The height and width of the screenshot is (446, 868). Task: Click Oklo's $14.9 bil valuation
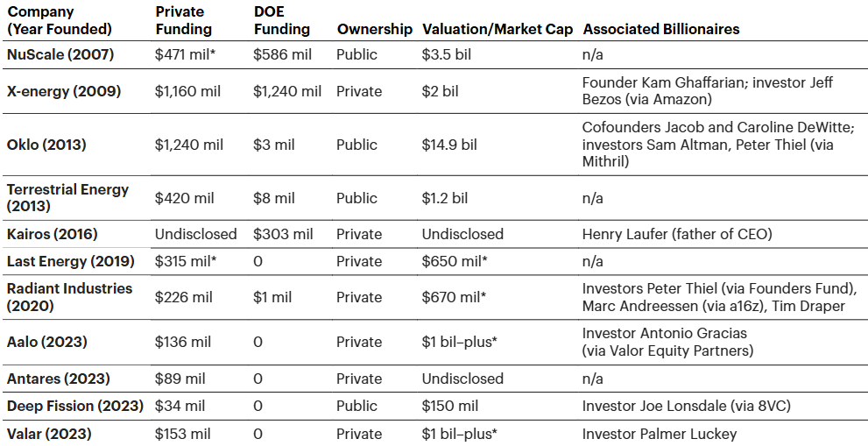(x=449, y=145)
